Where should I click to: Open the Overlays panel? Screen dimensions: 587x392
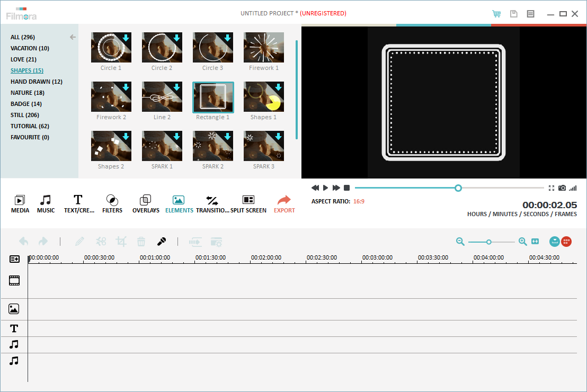pos(146,203)
